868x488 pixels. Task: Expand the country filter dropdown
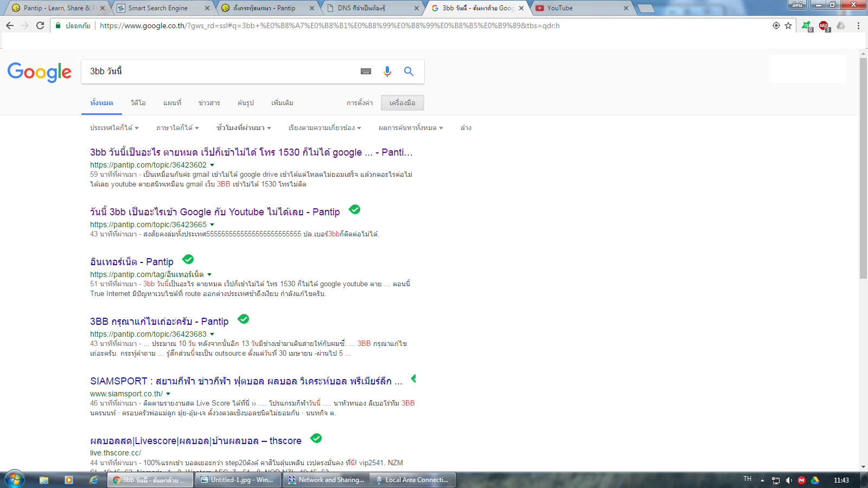click(x=114, y=128)
